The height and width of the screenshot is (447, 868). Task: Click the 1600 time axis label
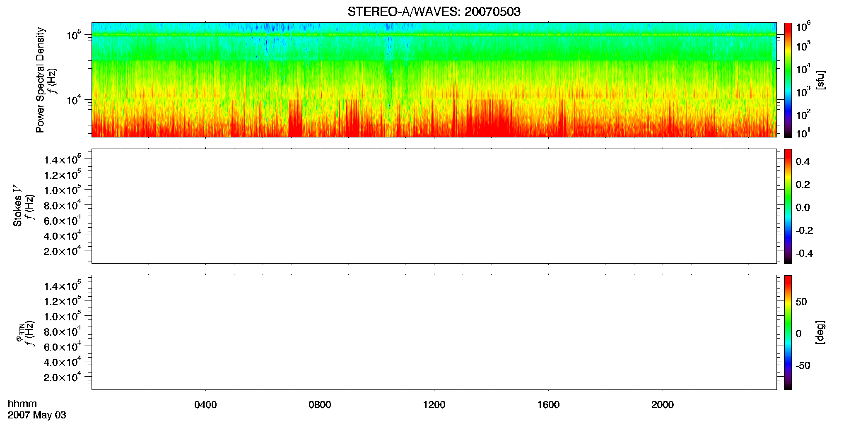pyautogui.click(x=548, y=405)
